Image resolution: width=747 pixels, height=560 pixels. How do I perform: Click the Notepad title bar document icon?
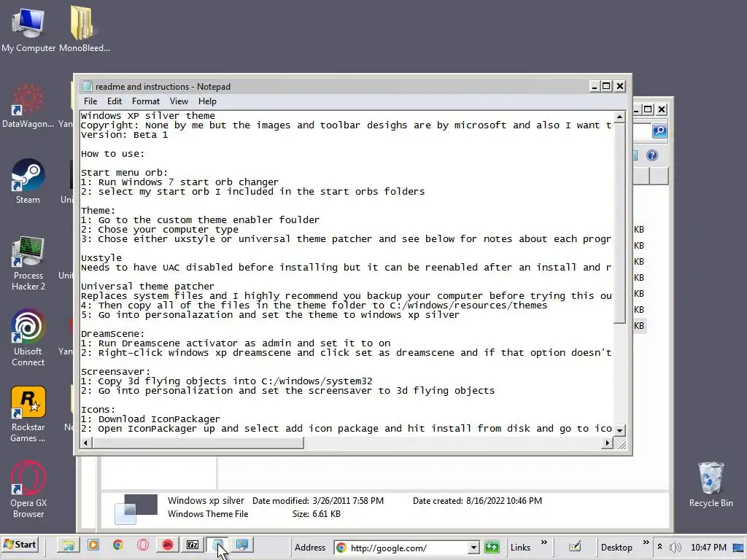(x=88, y=86)
